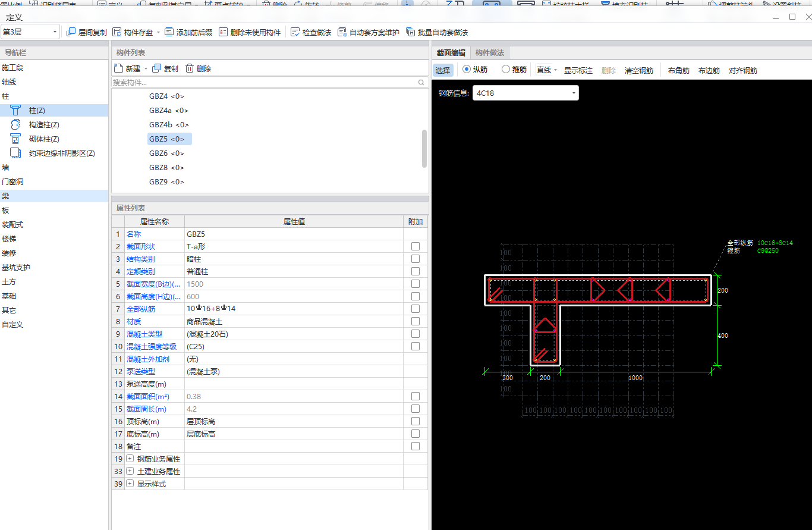Switch to the 截面编辑 tab

[451, 53]
